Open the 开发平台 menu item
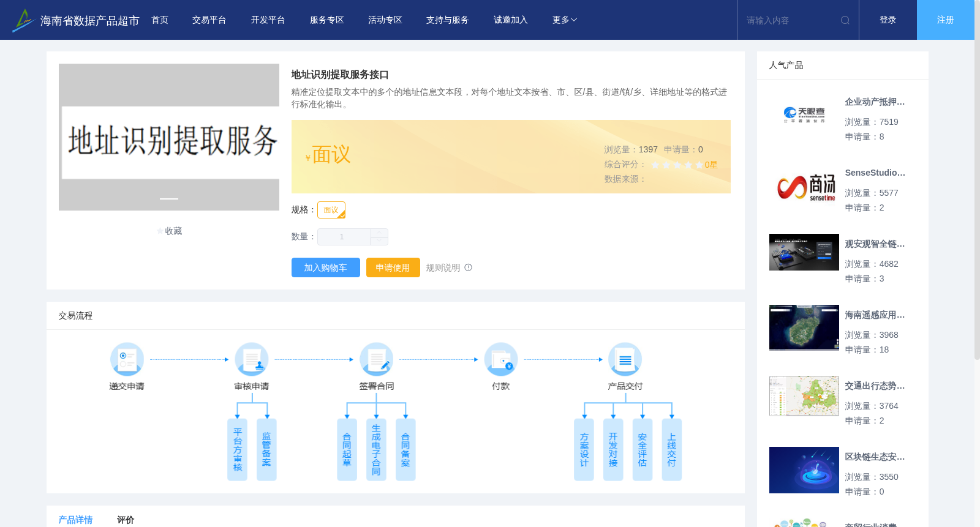This screenshot has width=980, height=527. tap(268, 20)
